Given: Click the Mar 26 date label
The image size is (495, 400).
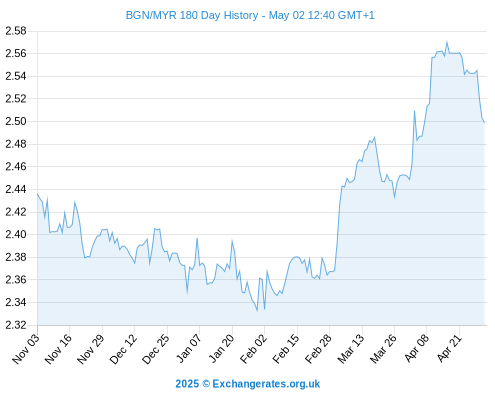Looking at the screenshot, I should point(383,349).
